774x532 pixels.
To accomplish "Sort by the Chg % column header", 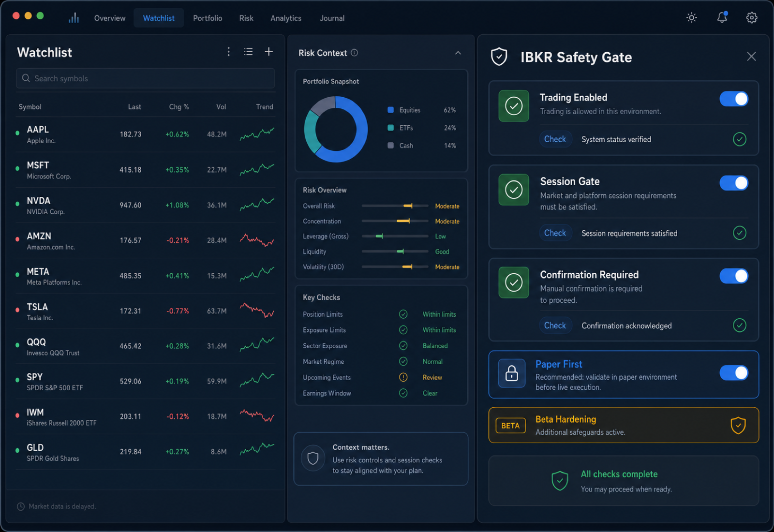I will (x=179, y=107).
